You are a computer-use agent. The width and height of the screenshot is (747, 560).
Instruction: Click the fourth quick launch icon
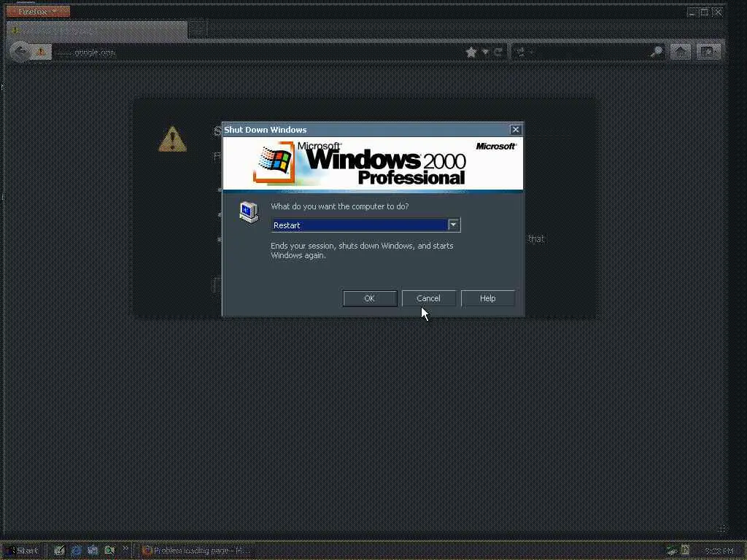(x=109, y=551)
